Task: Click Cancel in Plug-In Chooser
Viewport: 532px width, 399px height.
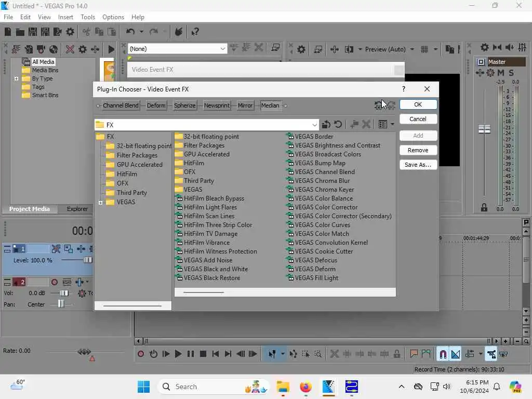Action: coord(418,119)
